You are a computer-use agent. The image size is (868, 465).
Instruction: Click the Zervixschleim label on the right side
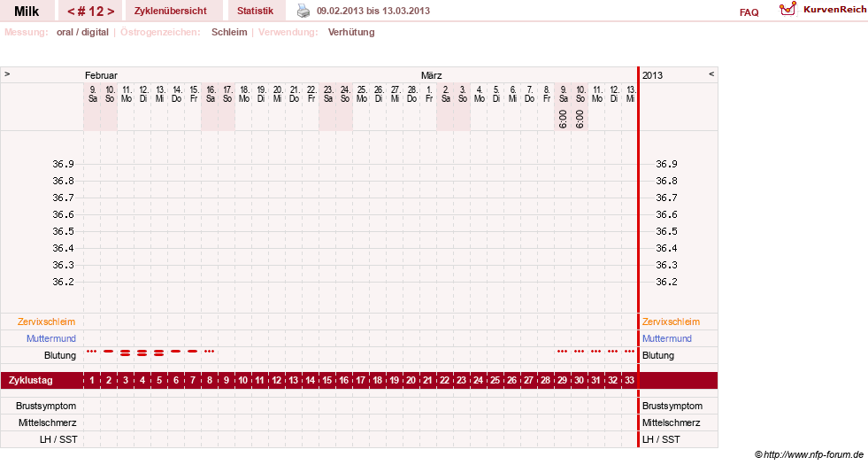click(671, 322)
